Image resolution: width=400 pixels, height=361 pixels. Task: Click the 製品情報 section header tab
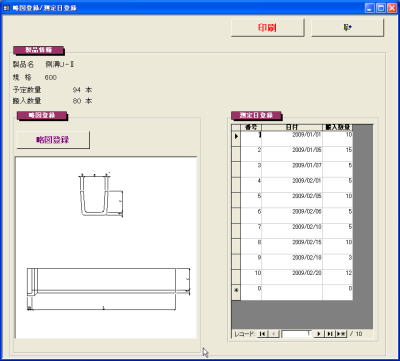pyautogui.click(x=38, y=50)
